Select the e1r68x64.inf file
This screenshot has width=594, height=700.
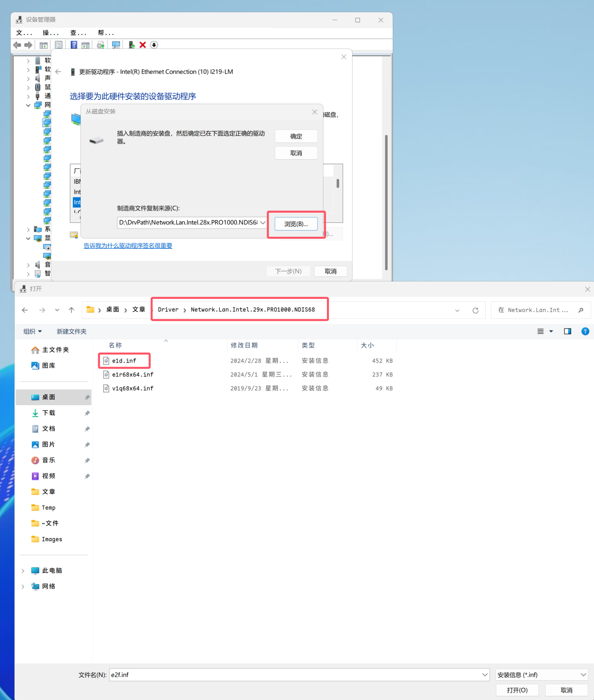pyautogui.click(x=133, y=374)
